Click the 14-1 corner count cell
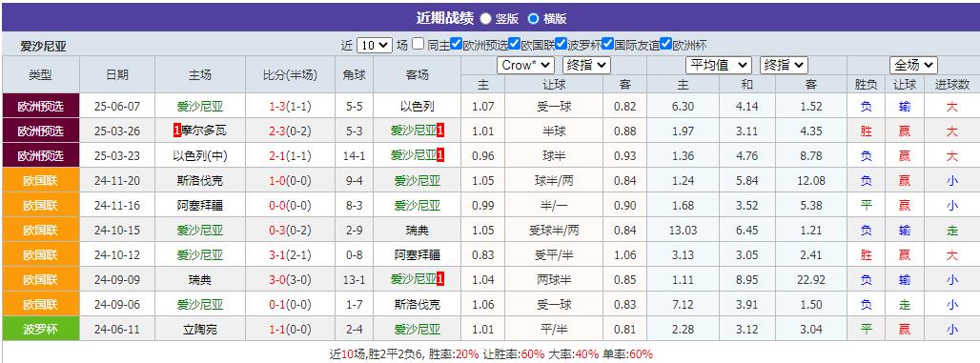 point(355,156)
